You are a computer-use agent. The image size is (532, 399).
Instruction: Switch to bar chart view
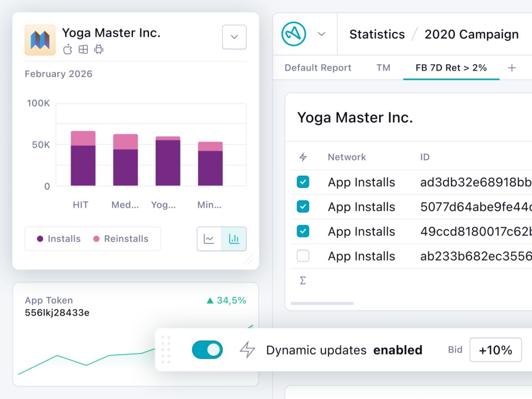point(234,239)
